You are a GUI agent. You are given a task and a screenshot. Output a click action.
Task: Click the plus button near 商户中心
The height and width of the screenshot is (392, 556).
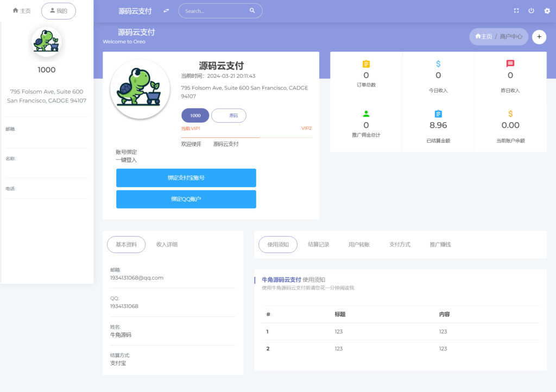[x=539, y=36]
